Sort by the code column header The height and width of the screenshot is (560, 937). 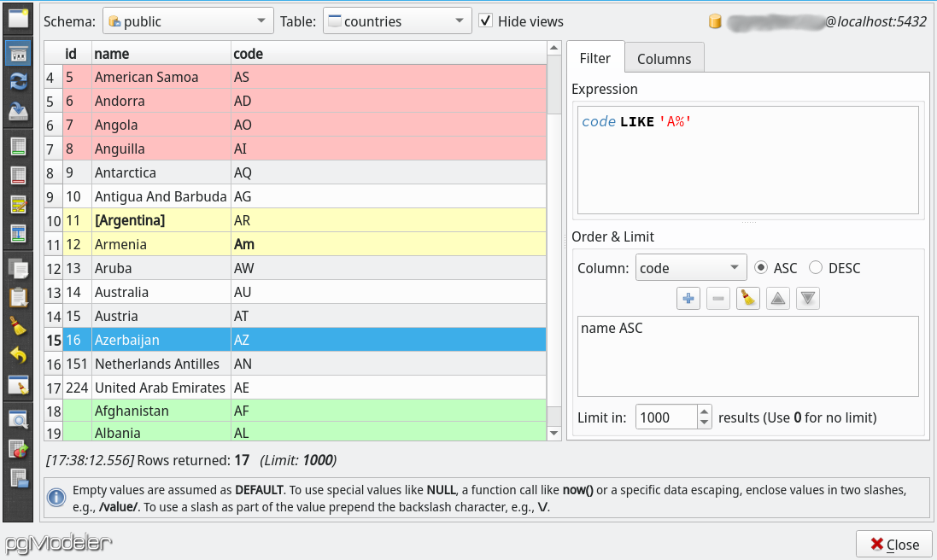pyautogui.click(x=389, y=54)
